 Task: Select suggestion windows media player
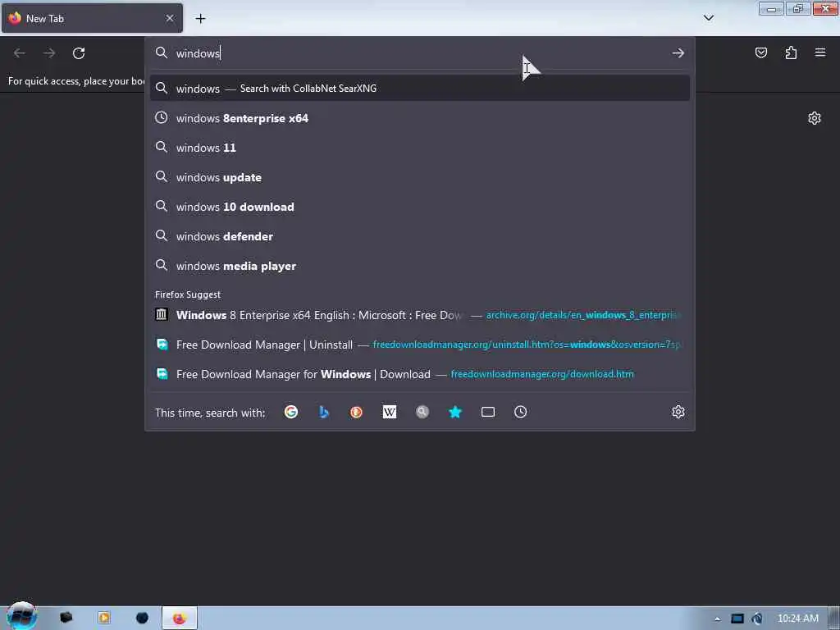[420, 266]
